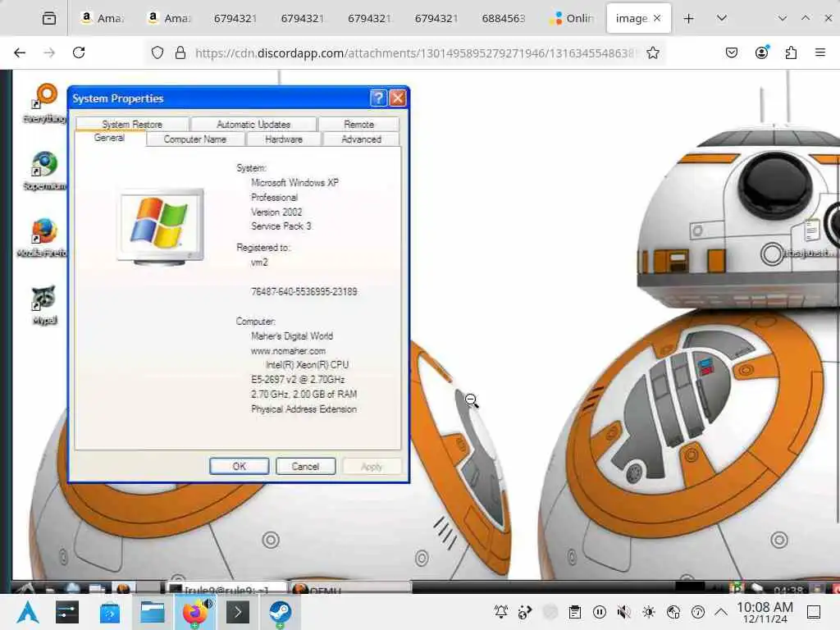
Task: Select the General tab
Action: click(x=109, y=138)
